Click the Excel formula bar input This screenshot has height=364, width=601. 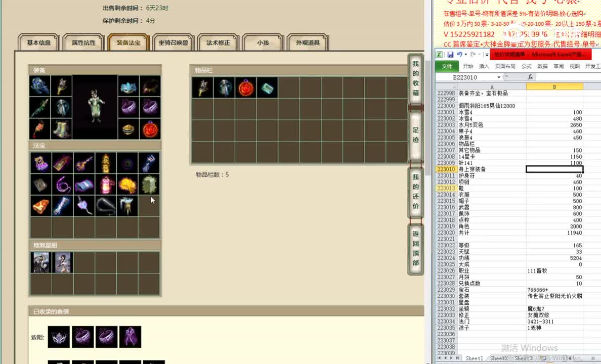pos(568,77)
